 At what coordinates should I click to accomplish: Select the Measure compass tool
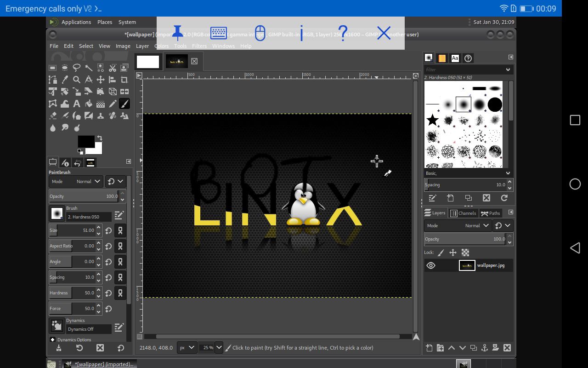(x=89, y=80)
